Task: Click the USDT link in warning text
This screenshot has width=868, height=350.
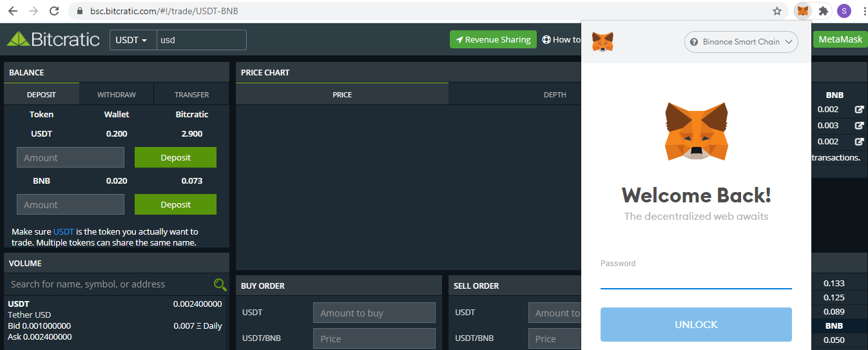Action: [x=63, y=231]
